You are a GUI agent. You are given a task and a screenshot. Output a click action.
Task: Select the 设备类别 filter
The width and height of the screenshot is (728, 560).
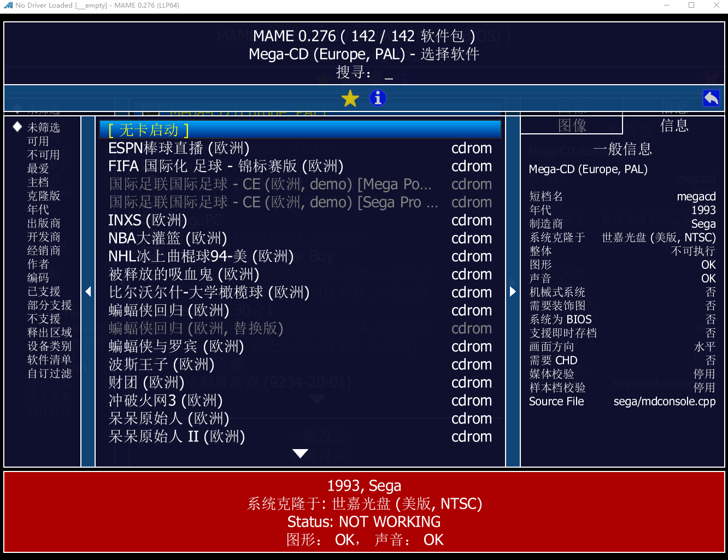tap(50, 346)
